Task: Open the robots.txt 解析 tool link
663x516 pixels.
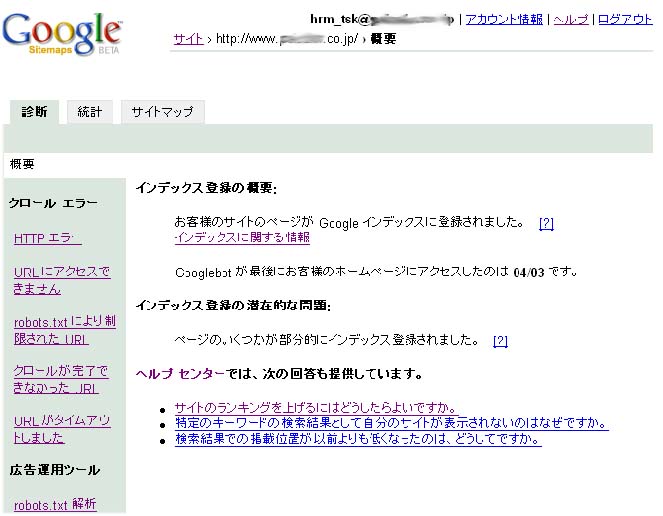Action: 55,504
